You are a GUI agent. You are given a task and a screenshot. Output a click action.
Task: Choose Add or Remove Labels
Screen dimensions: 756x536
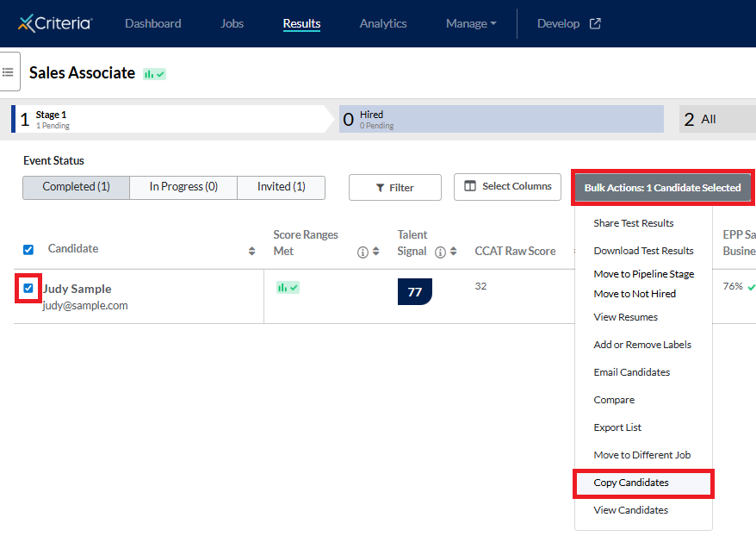click(x=642, y=345)
